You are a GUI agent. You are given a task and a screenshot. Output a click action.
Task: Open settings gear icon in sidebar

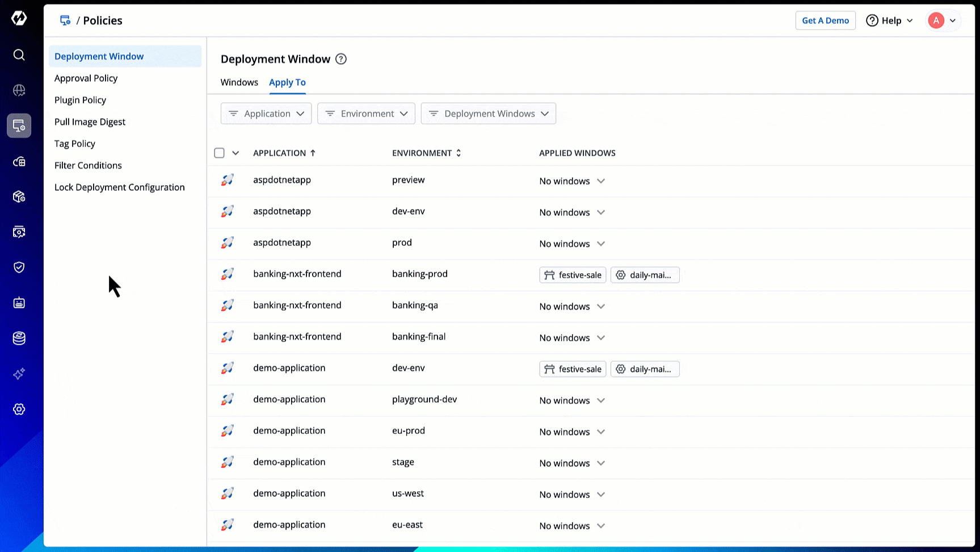tap(19, 409)
